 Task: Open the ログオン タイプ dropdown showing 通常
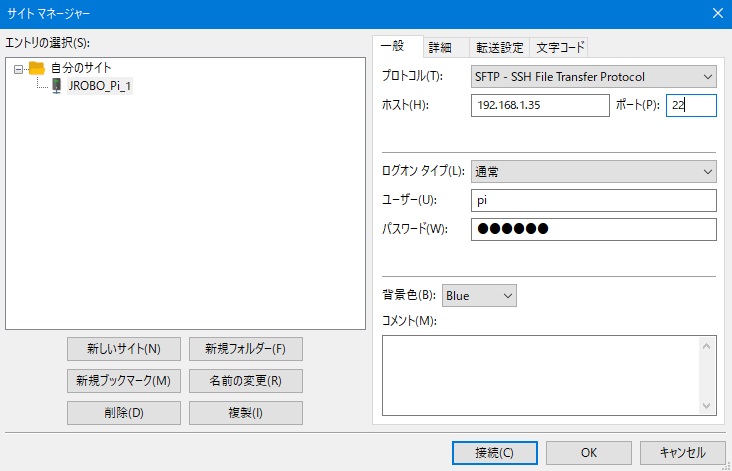(593, 171)
